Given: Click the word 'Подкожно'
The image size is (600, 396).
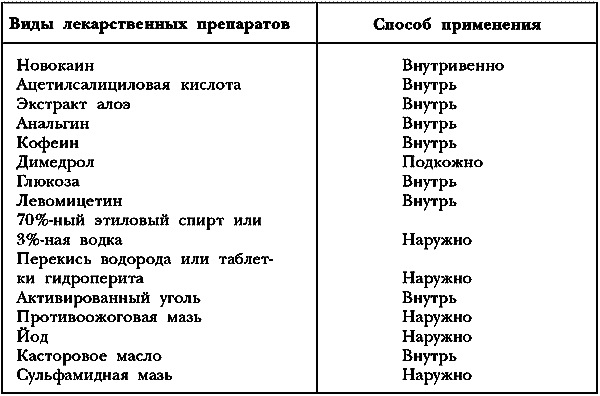Looking at the screenshot, I should (x=442, y=163).
